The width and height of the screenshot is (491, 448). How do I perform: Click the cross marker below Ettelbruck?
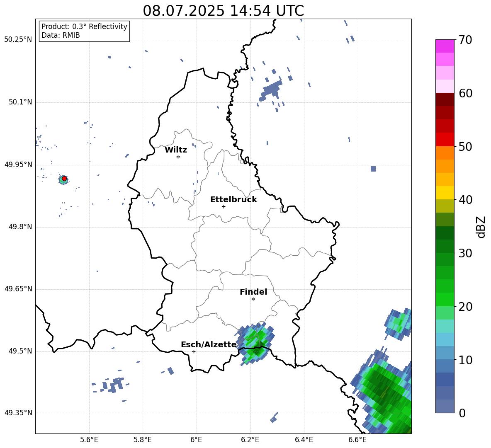(224, 206)
